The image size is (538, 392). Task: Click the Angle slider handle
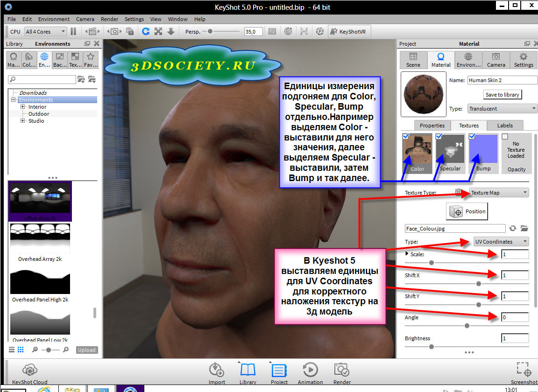pyautogui.click(x=467, y=325)
